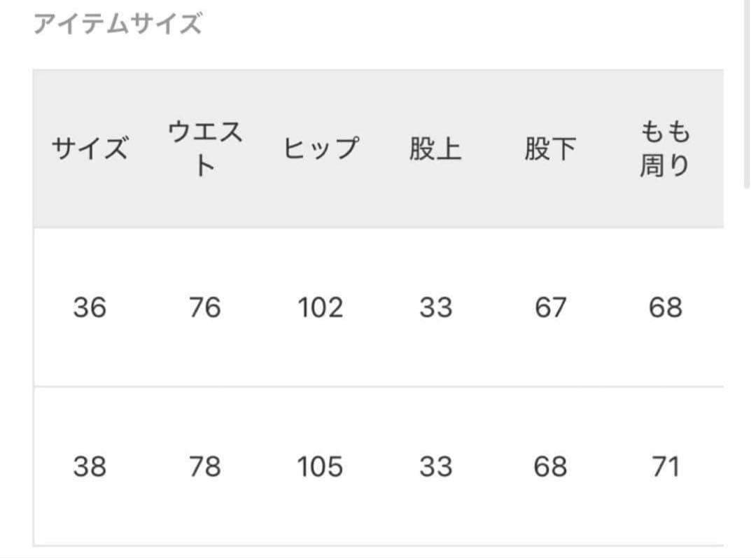The width and height of the screenshot is (756, 558).
Task: Click 股下 value 67 for size 36
Action: click(x=550, y=307)
